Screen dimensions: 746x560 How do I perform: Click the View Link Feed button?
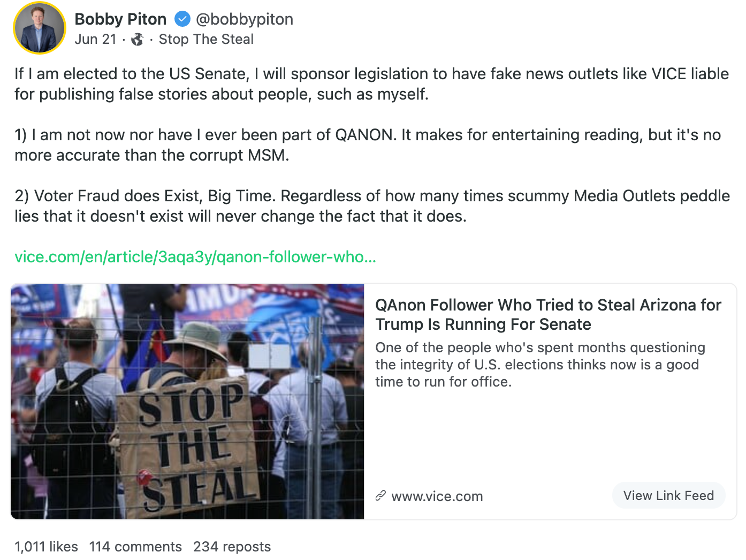(x=668, y=495)
